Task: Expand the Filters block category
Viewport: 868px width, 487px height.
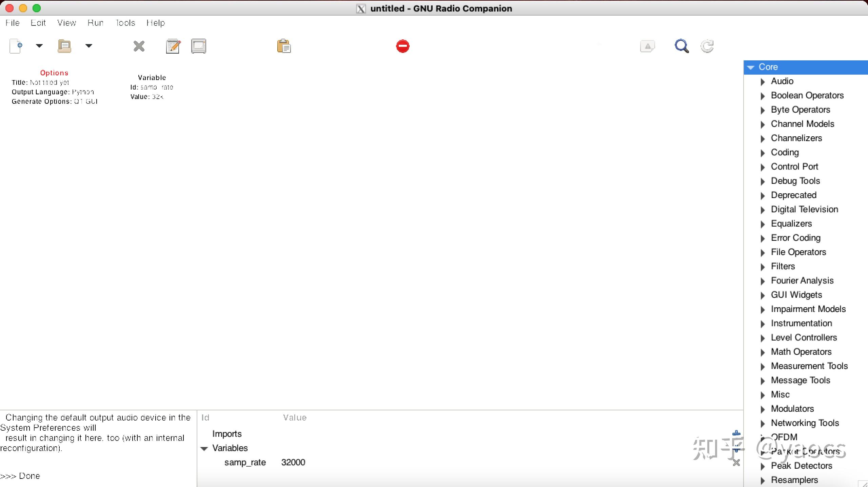Action: (x=763, y=267)
